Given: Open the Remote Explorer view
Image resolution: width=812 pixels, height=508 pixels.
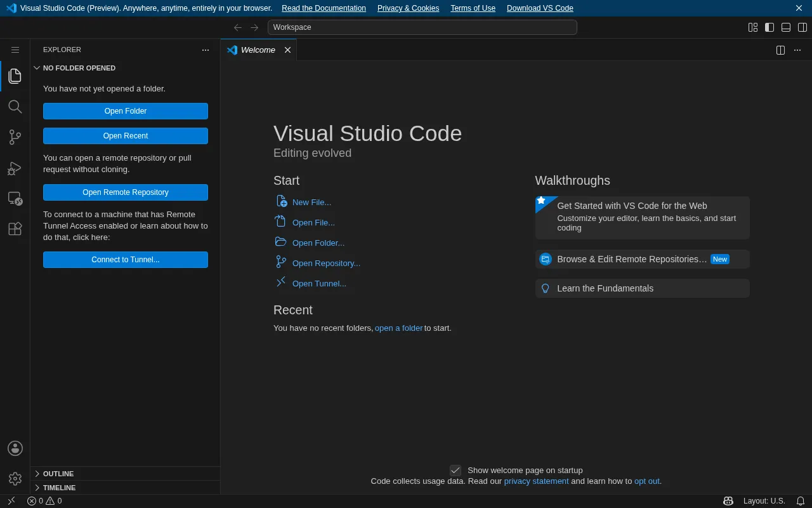Looking at the screenshot, I should pos(15,198).
